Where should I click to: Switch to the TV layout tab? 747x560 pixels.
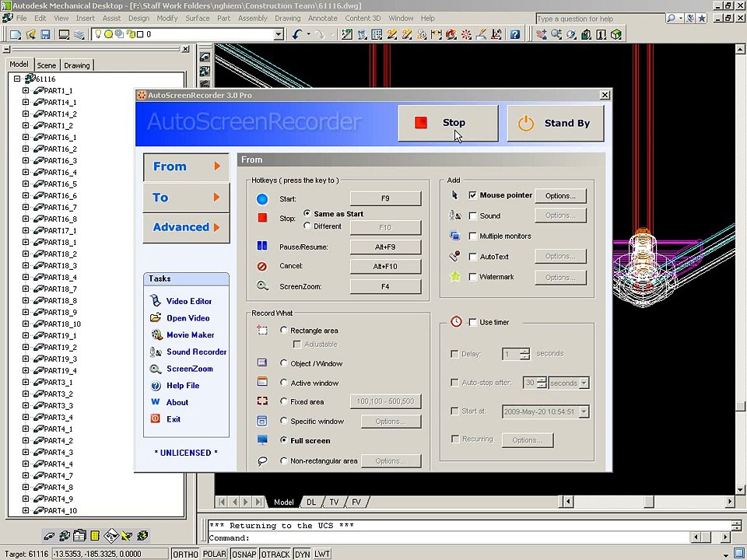335,502
